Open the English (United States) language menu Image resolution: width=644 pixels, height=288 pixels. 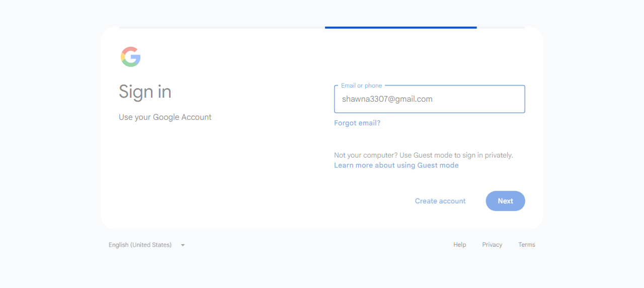[147, 245]
